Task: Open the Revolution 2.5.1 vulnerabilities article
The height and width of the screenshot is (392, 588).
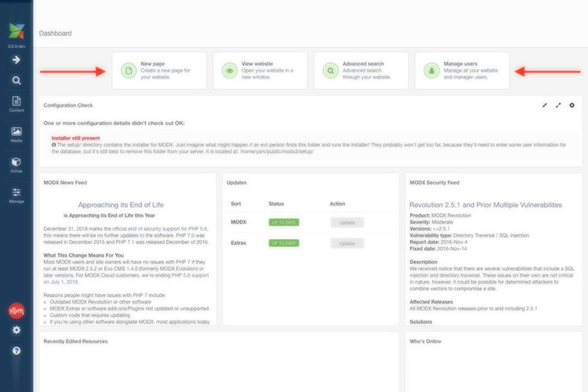Action: click(x=485, y=205)
